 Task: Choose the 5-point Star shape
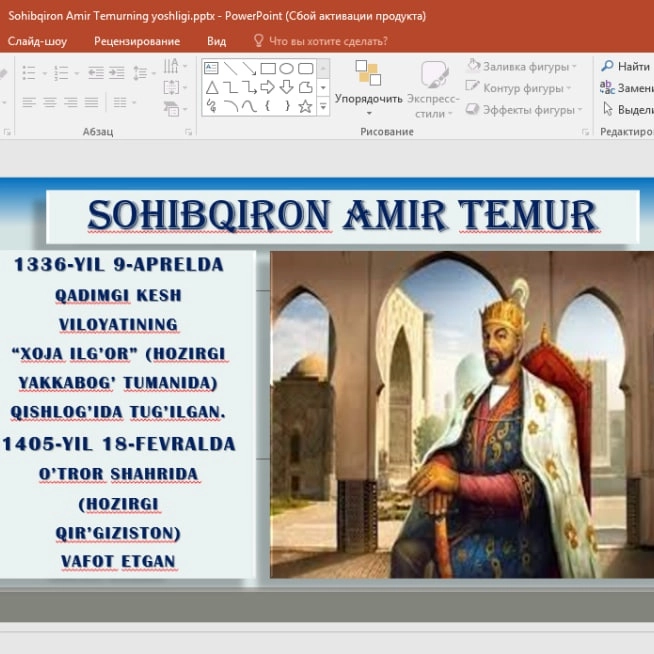pos(305,105)
